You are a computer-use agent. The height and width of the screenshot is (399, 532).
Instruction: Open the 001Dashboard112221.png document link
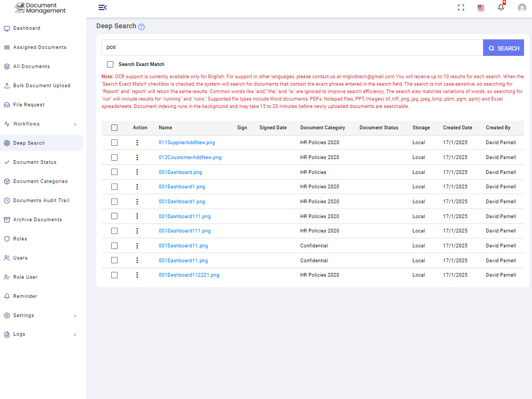click(189, 275)
